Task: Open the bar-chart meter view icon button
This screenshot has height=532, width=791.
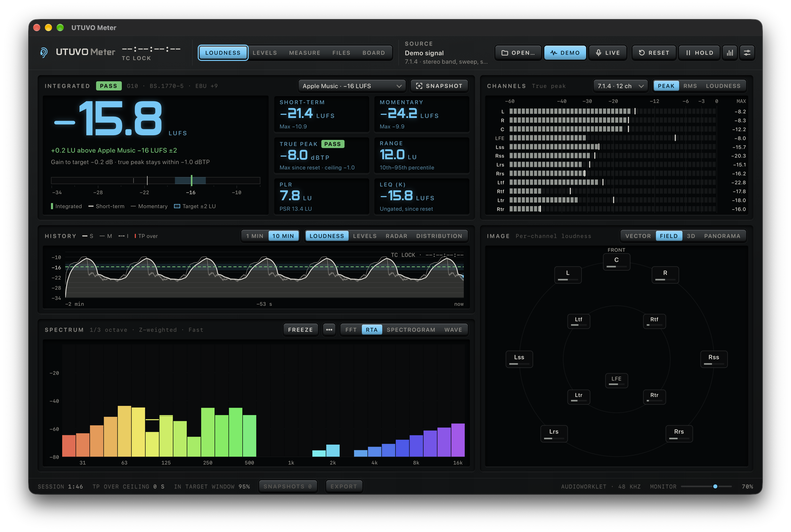Action: (x=730, y=52)
